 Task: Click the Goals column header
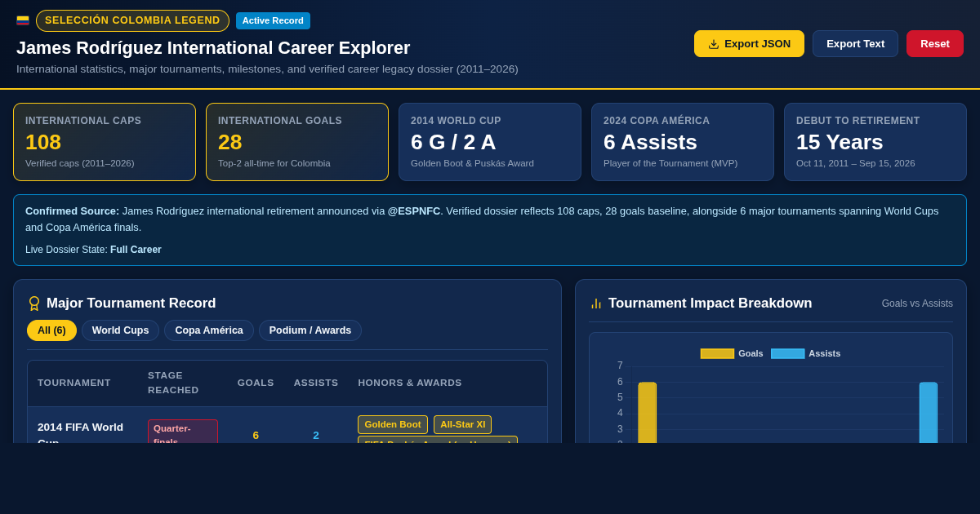(x=256, y=383)
